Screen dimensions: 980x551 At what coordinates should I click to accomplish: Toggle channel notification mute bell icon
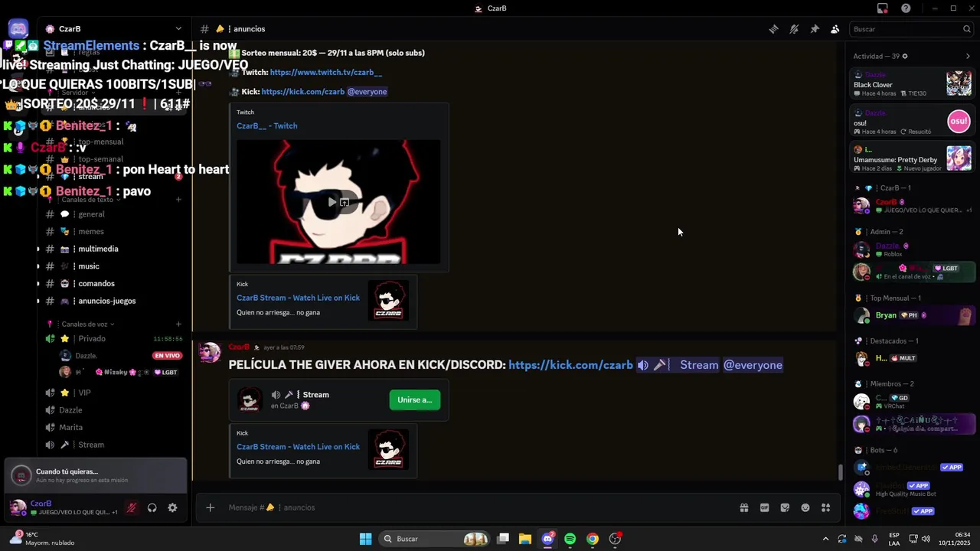tap(794, 29)
